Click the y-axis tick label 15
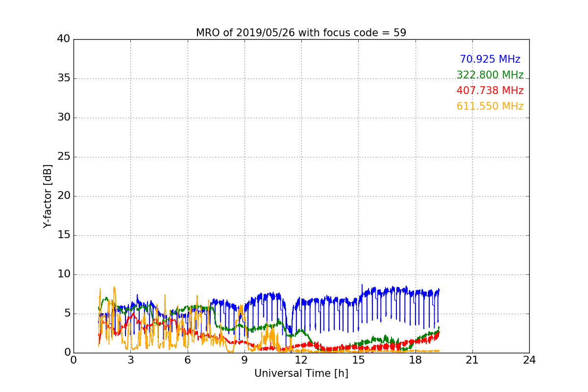588x392 pixels. coord(64,235)
